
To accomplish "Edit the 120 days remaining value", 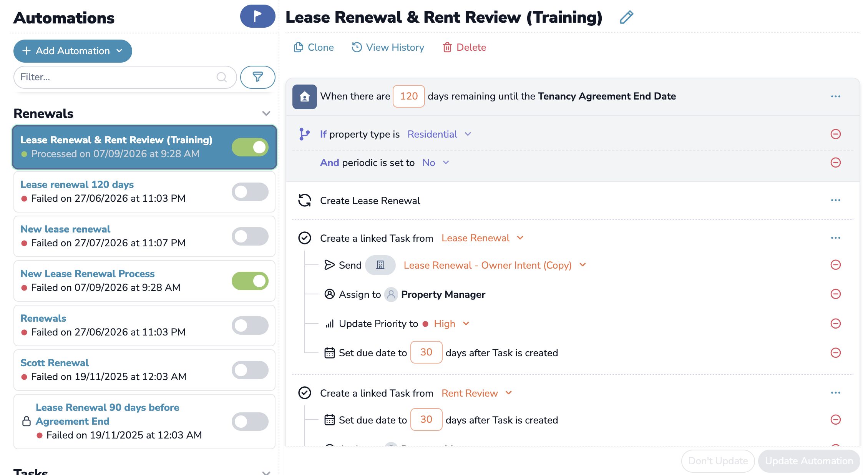I will 408,96.
